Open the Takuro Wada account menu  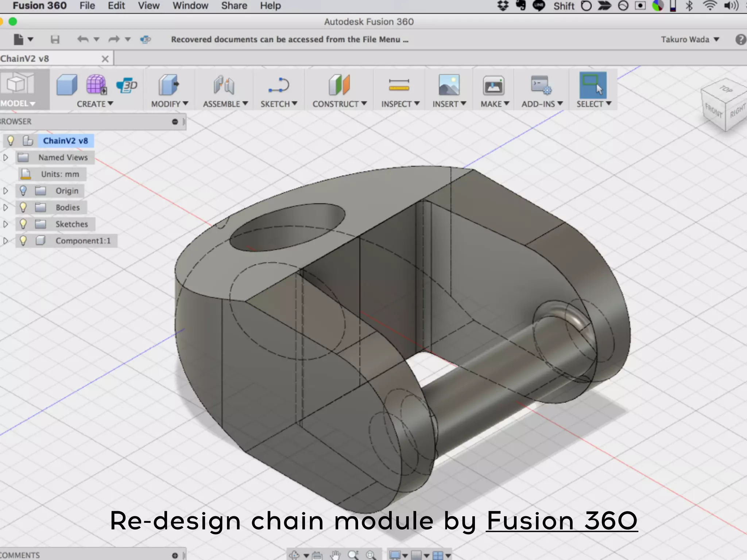pyautogui.click(x=690, y=39)
